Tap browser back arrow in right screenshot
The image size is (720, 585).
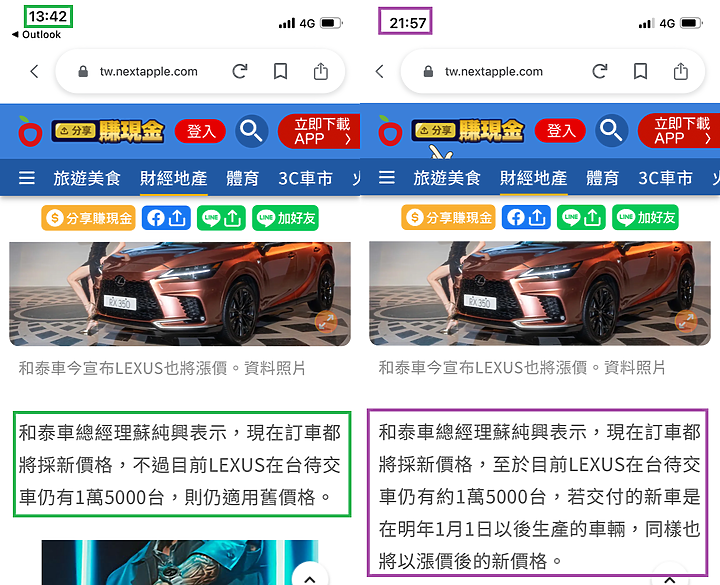pos(379,71)
